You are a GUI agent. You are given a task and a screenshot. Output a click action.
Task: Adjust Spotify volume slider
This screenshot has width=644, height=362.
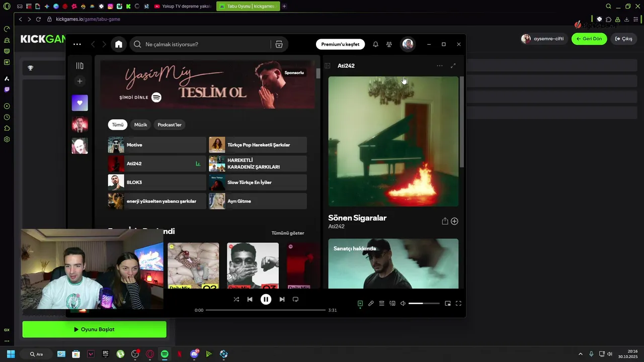pyautogui.click(x=424, y=303)
